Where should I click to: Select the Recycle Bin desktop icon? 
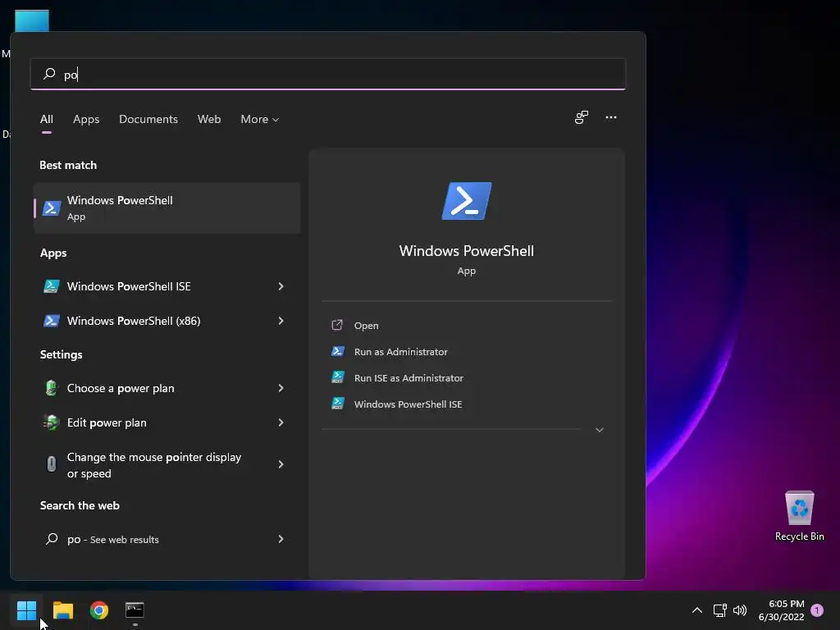[x=799, y=516]
